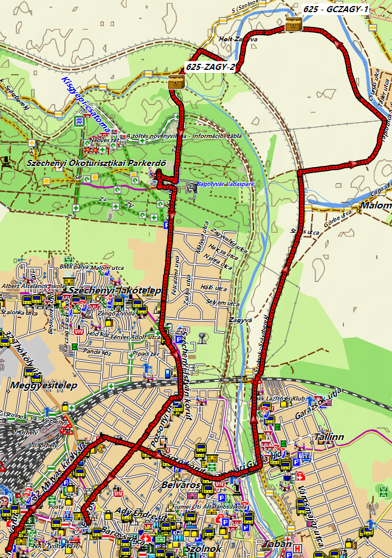Click the 625 - GCZAGY-1 waypoint label
The width and height of the screenshot is (392, 558).
tap(335, 9)
